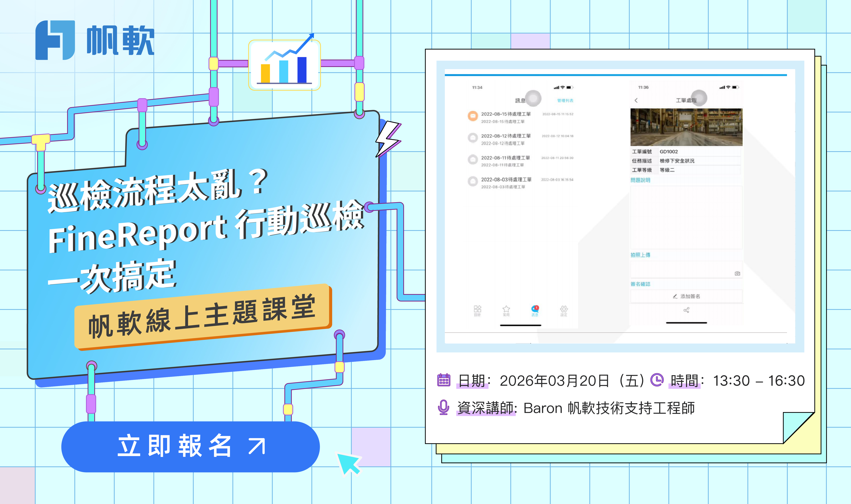Image resolution: width=851 pixels, height=504 pixels.
Task: Tap the camera icon in photo upload field
Action: 737,273
